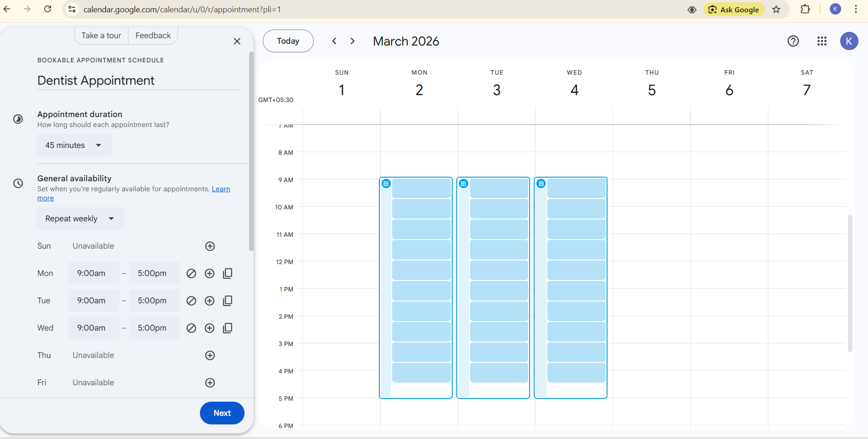Mark Monday as unavailable
Viewport: 868px width, 439px height.
191,273
